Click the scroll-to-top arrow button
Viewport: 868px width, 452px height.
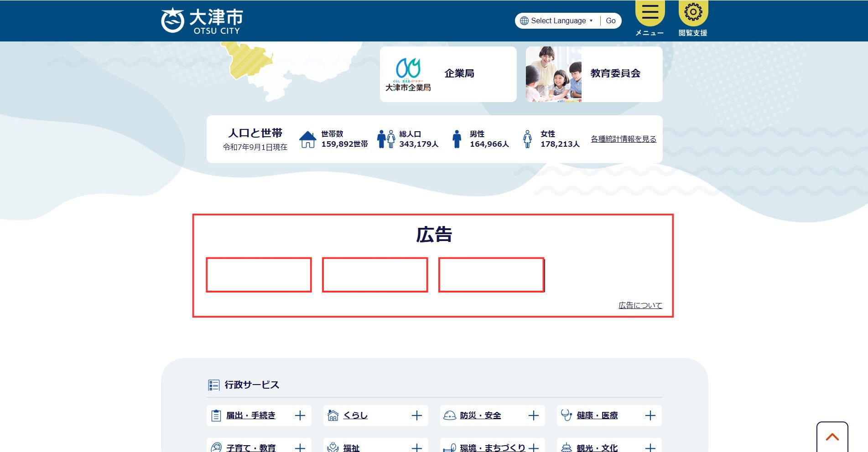click(832, 437)
